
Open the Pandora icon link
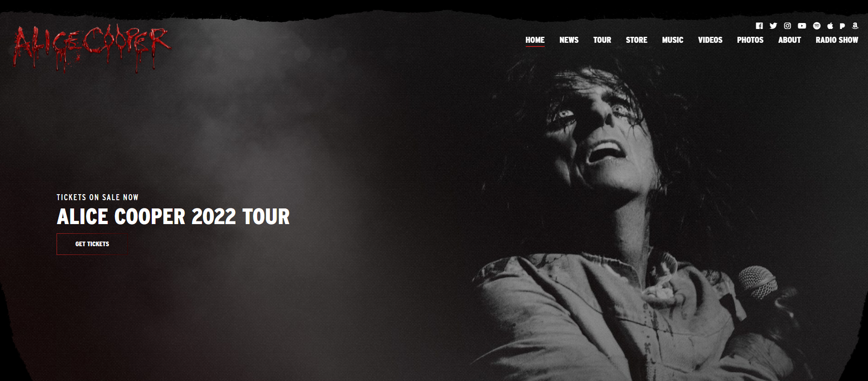pos(842,26)
